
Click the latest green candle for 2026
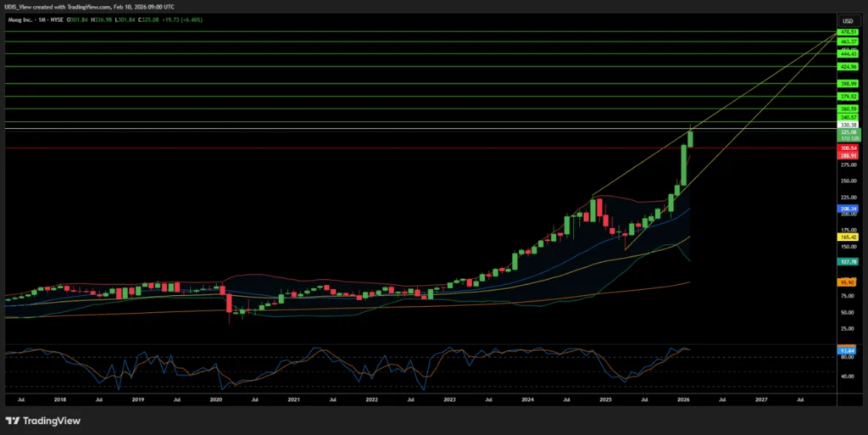tap(690, 138)
